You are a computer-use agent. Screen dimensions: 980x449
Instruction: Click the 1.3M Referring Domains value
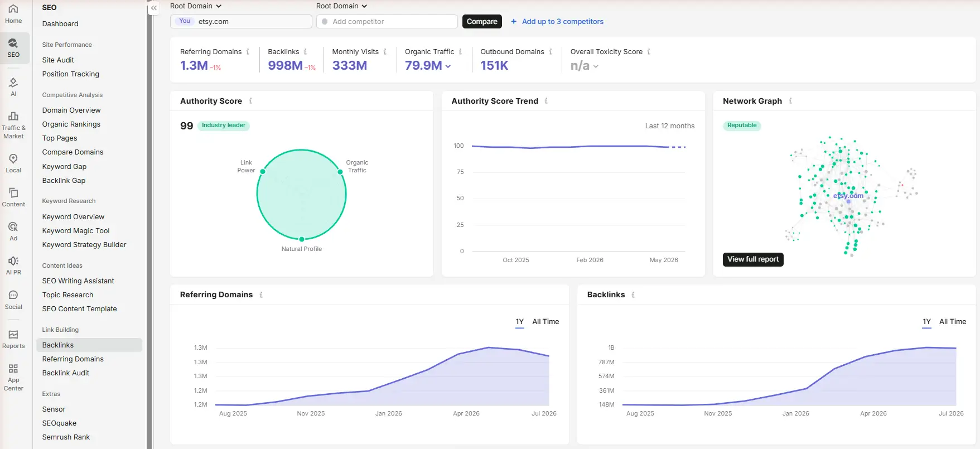tap(194, 66)
